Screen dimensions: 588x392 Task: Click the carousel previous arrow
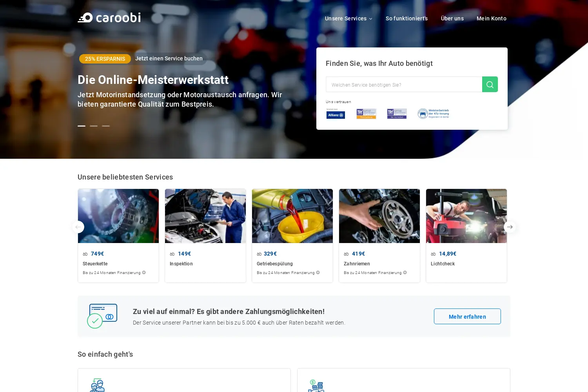click(78, 227)
